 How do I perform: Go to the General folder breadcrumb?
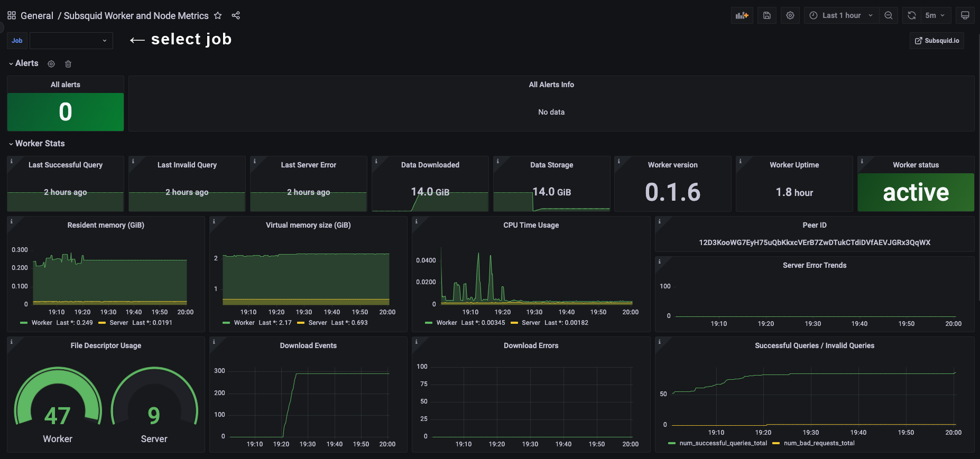(37, 16)
